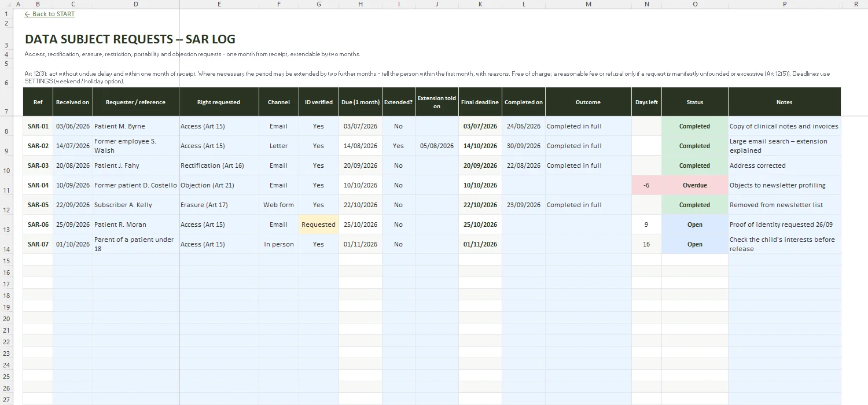Select note Proof of identity requested 26/09
868x405 pixels.
784,224
